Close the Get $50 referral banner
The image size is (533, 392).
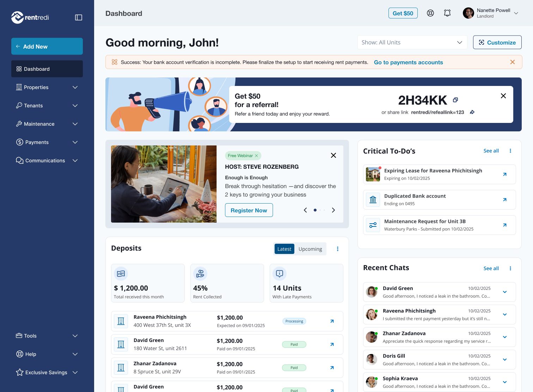(503, 96)
